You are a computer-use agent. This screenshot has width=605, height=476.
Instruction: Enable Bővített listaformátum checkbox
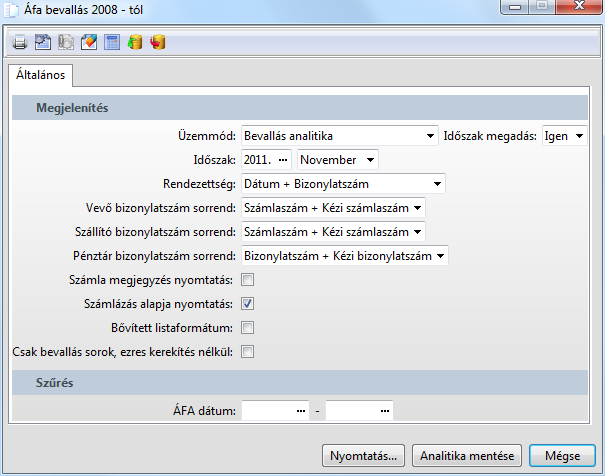coord(247,327)
